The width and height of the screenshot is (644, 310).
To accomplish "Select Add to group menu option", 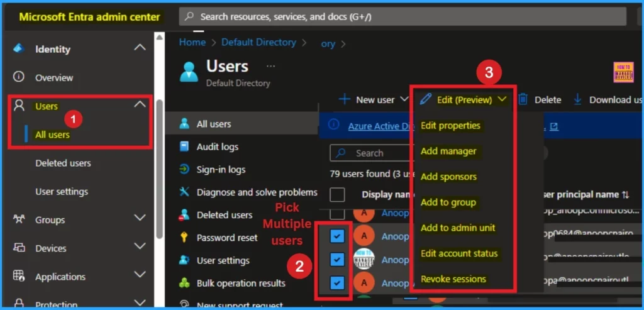I will (x=448, y=202).
